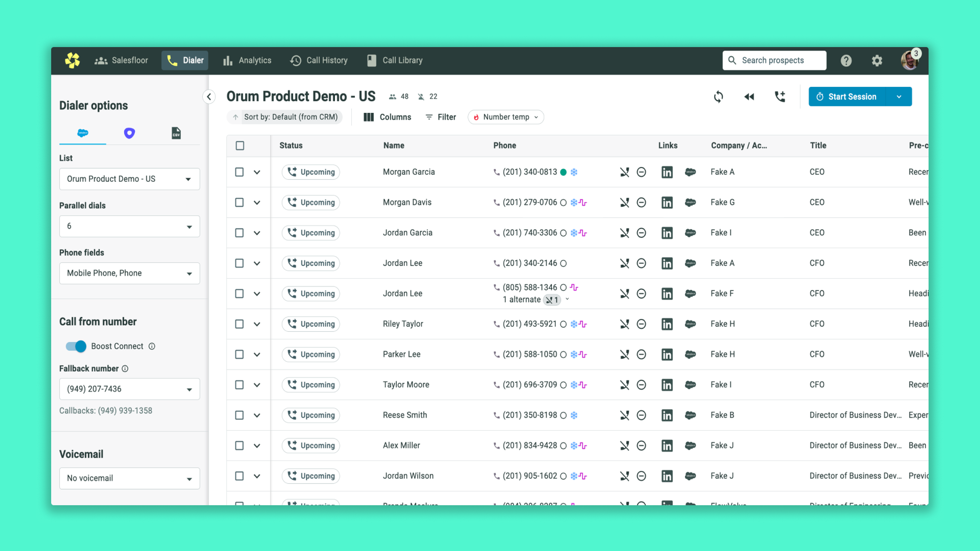Click the add phone call icon
Screen dimensions: 980x551
point(780,97)
